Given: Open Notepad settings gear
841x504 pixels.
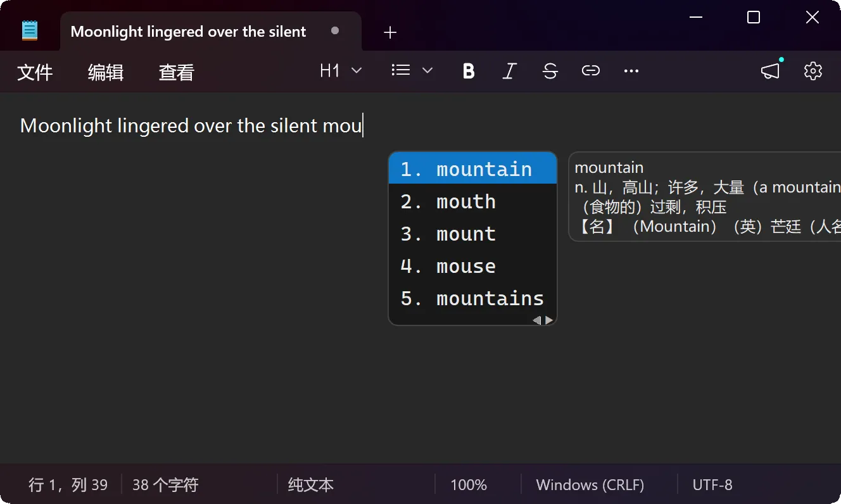Looking at the screenshot, I should click(x=813, y=71).
